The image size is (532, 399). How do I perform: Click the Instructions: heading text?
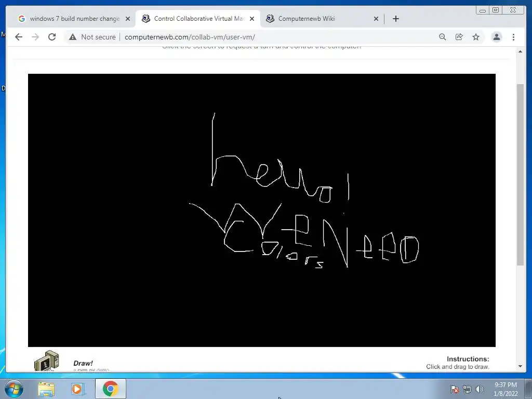pyautogui.click(x=468, y=359)
